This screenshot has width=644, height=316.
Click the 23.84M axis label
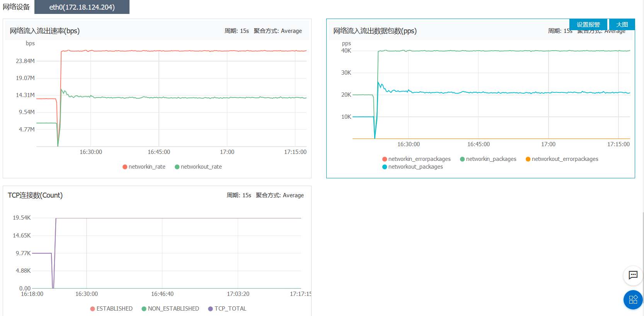tap(25, 61)
